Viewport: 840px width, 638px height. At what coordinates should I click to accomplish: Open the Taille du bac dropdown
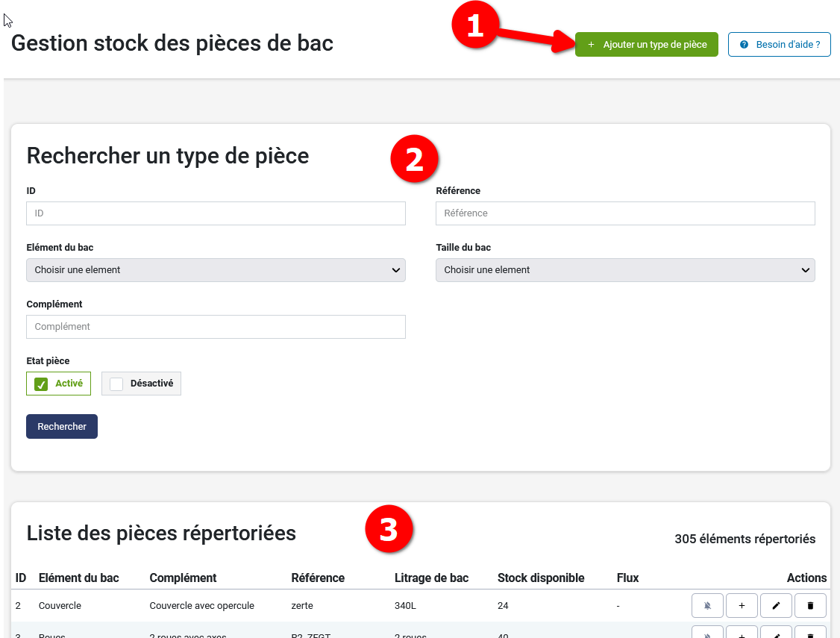(625, 270)
